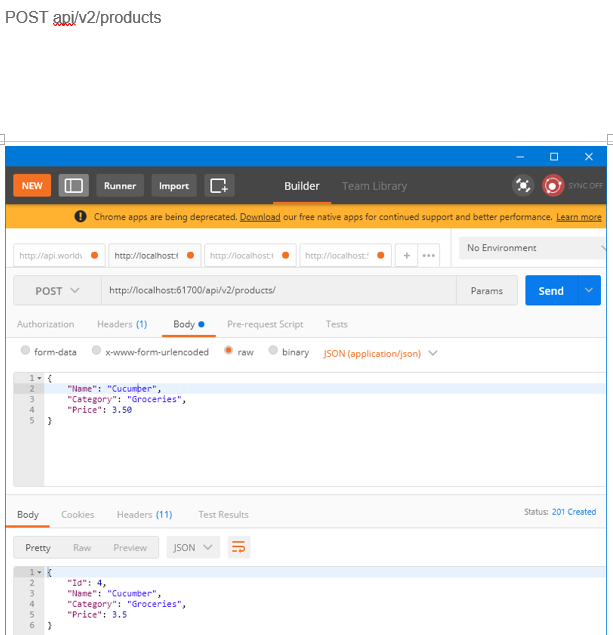
Task: Toggle the sidebar panel icon
Action: click(74, 185)
